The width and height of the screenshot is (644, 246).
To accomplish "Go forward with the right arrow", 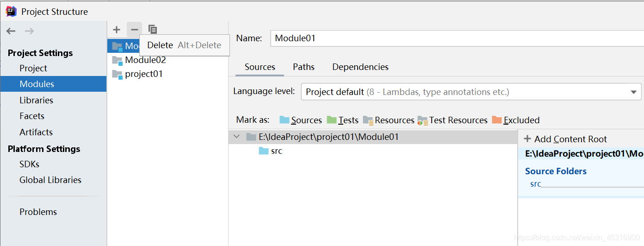I will point(29,31).
